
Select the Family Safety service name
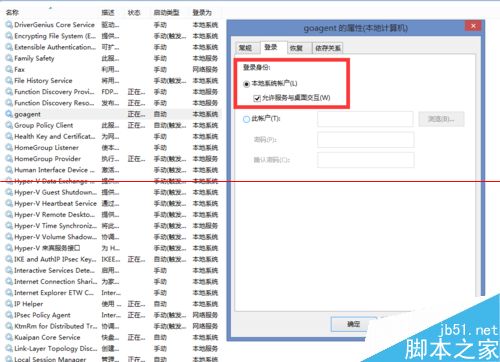pos(34,58)
